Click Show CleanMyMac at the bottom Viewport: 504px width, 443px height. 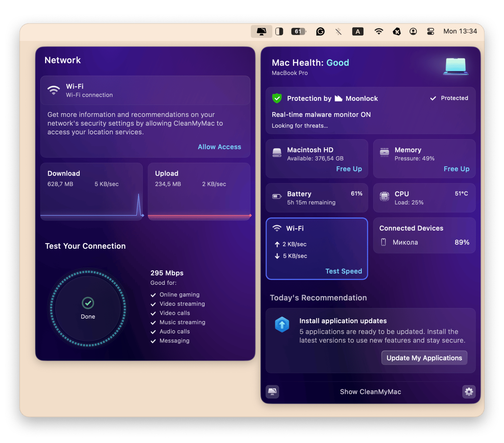click(x=370, y=392)
